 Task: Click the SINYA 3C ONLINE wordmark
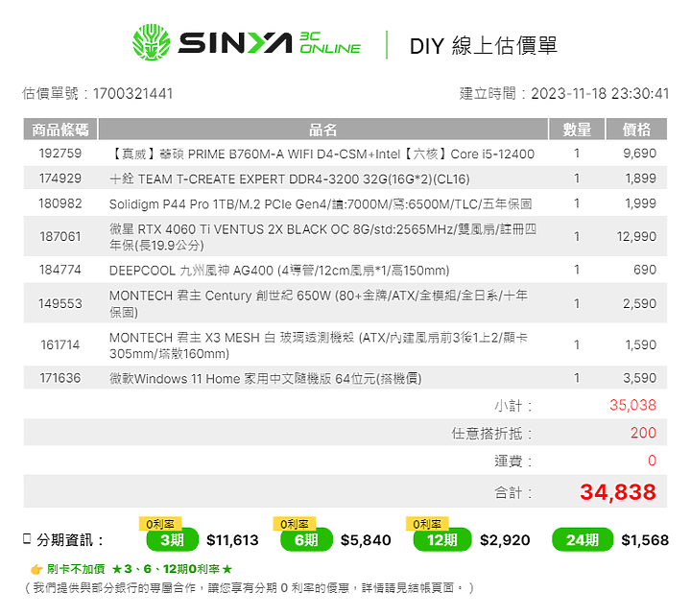point(269,43)
